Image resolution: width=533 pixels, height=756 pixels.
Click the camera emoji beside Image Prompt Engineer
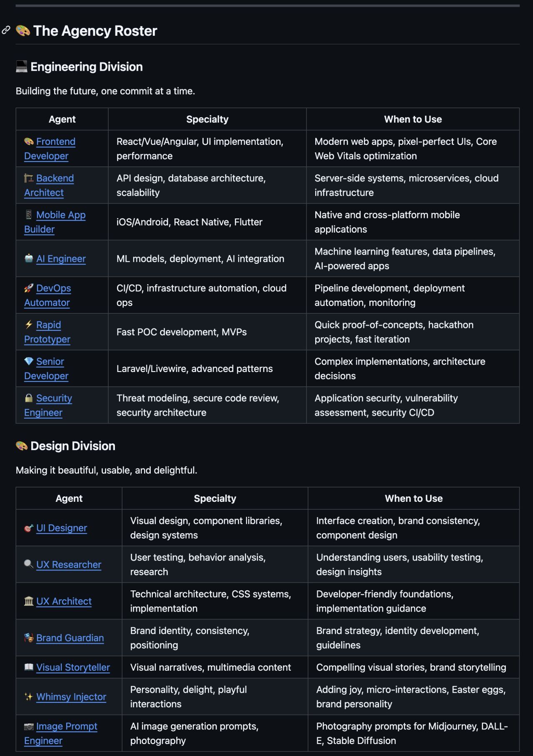[x=29, y=726]
